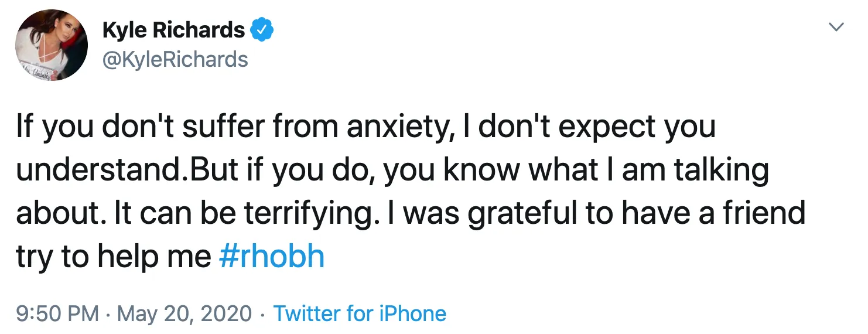Click Kyle Richards' profile avatar photo
868x334 pixels.
click(52, 45)
